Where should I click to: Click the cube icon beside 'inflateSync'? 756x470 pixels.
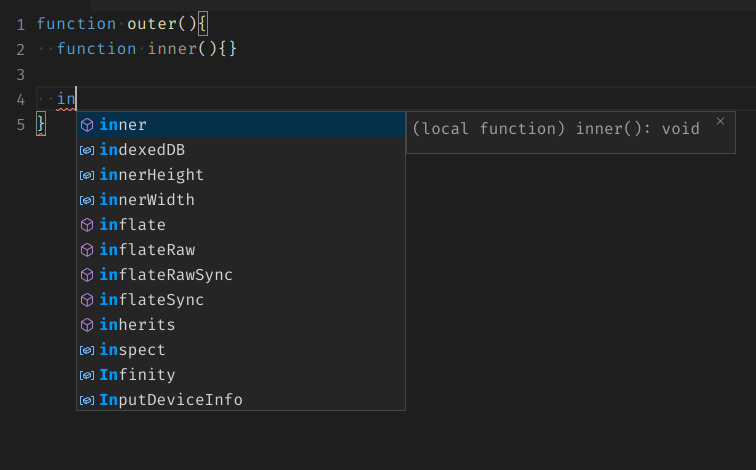tap(87, 300)
